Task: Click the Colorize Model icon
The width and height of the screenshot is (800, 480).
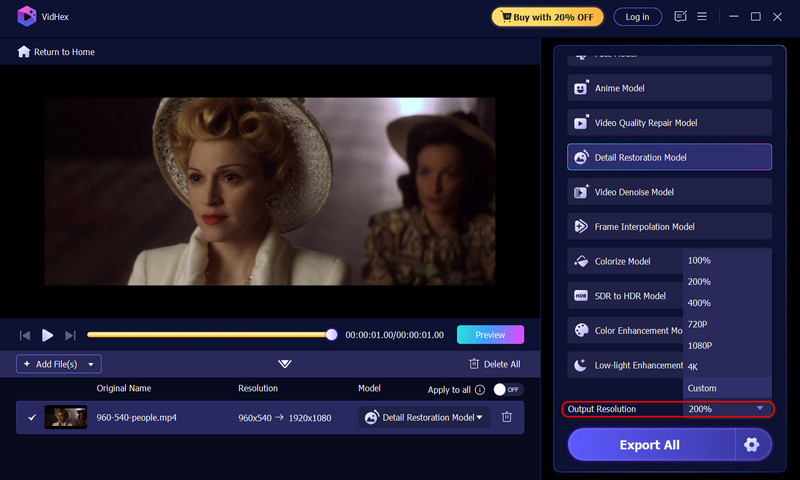Action: 581,261
